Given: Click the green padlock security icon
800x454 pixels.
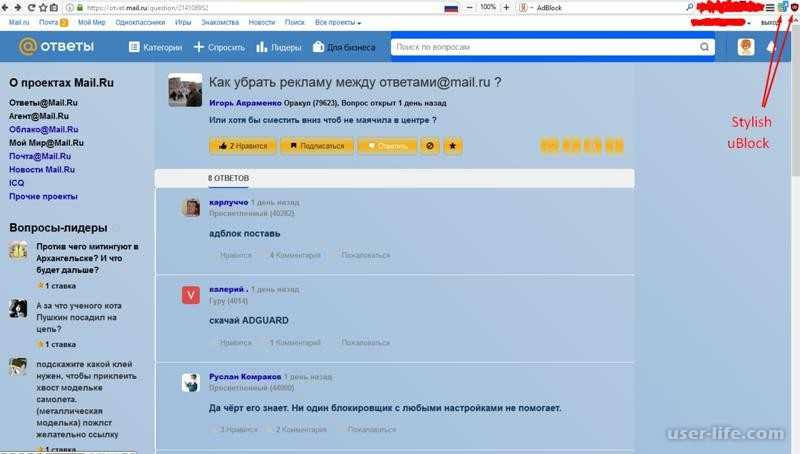Looking at the screenshot, I should [x=80, y=8].
